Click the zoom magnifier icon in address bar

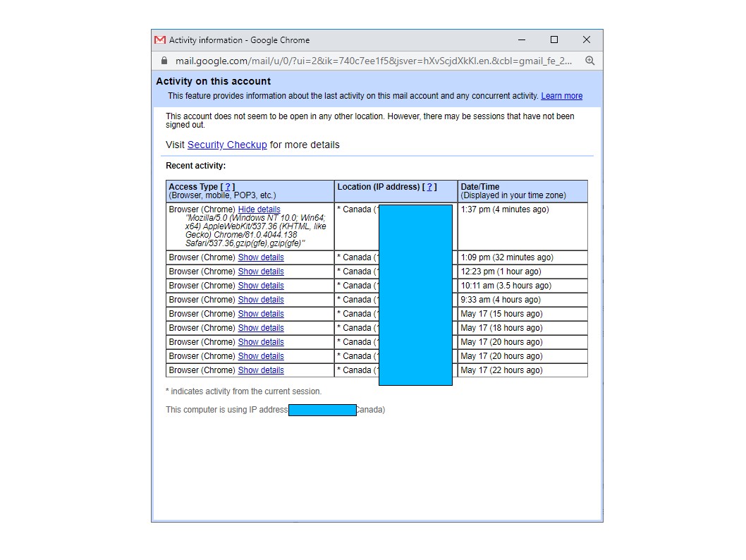pos(590,61)
